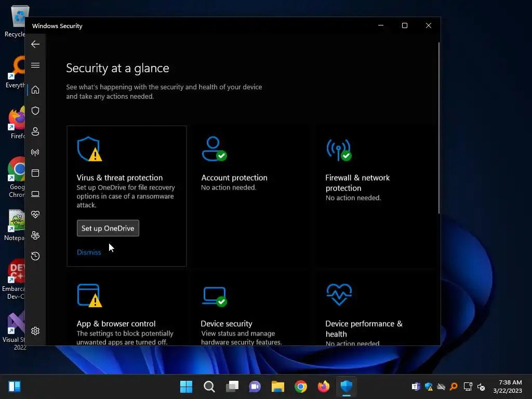Click the window's vertical scrollbar
Viewport: 532px width, 399px height.
point(438,128)
